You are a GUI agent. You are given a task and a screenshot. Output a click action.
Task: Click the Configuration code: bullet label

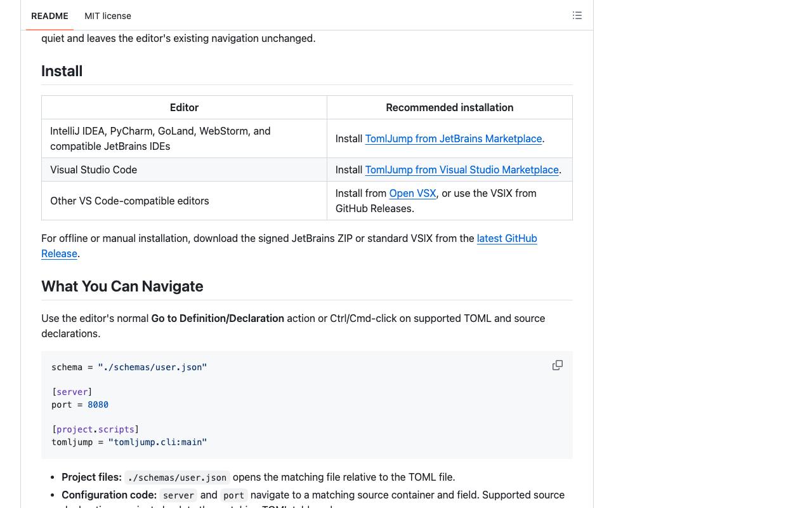pos(109,495)
